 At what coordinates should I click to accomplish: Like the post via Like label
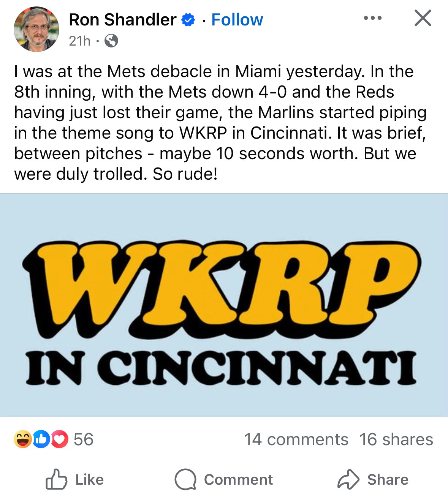(x=89, y=480)
